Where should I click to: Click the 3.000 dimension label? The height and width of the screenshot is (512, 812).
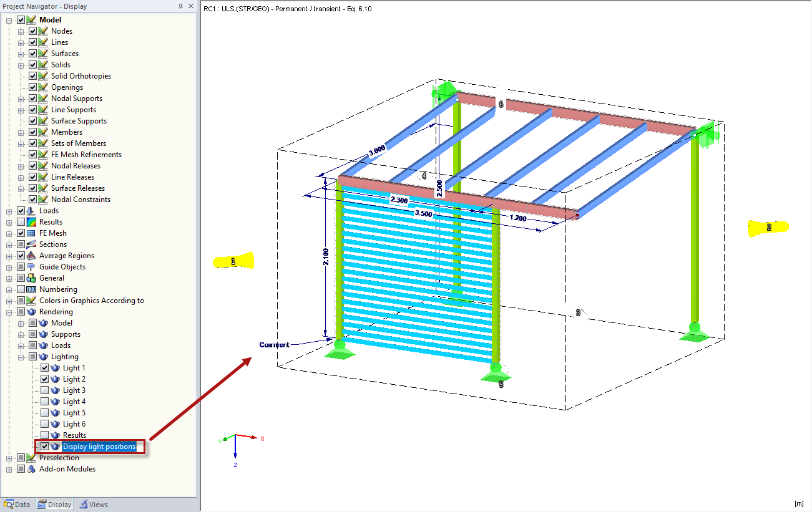click(x=377, y=152)
